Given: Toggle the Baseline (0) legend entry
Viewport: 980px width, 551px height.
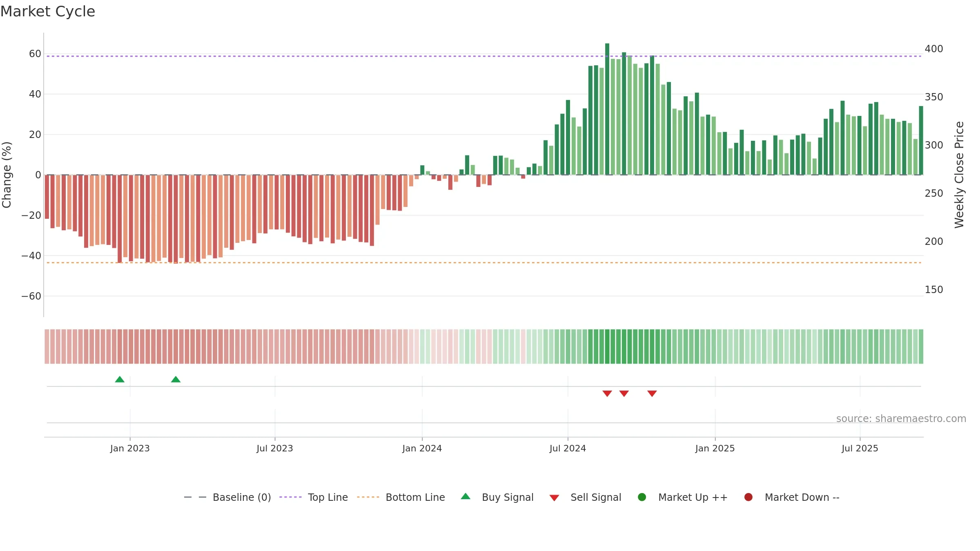Looking at the screenshot, I should pyautogui.click(x=227, y=497).
